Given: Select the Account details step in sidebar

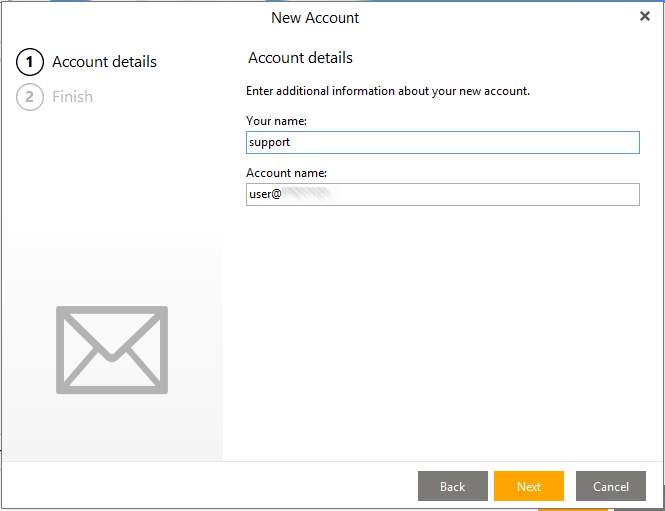Looking at the screenshot, I should point(104,62).
